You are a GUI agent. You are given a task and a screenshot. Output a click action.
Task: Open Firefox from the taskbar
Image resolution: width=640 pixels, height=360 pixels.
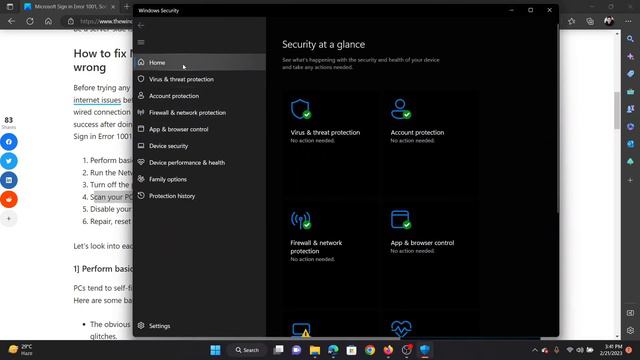tap(388, 350)
